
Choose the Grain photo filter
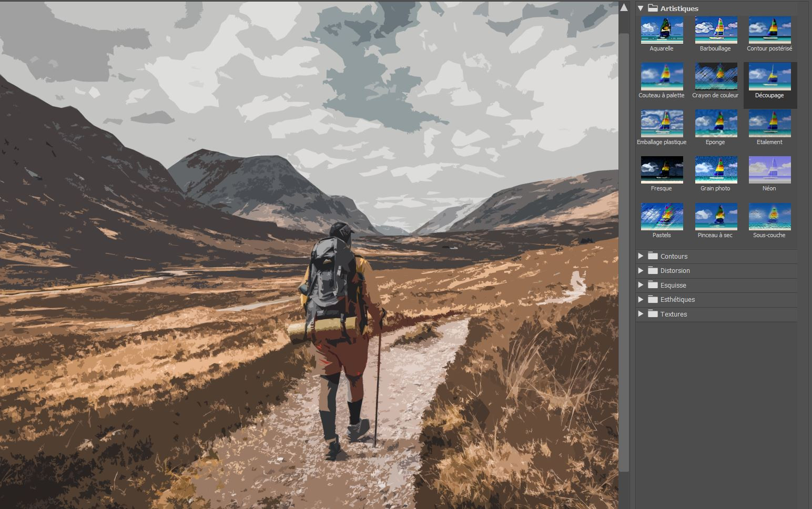[x=715, y=170]
